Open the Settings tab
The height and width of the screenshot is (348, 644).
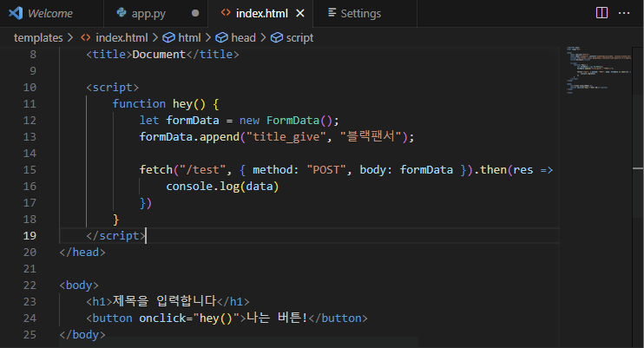pyautogui.click(x=365, y=14)
